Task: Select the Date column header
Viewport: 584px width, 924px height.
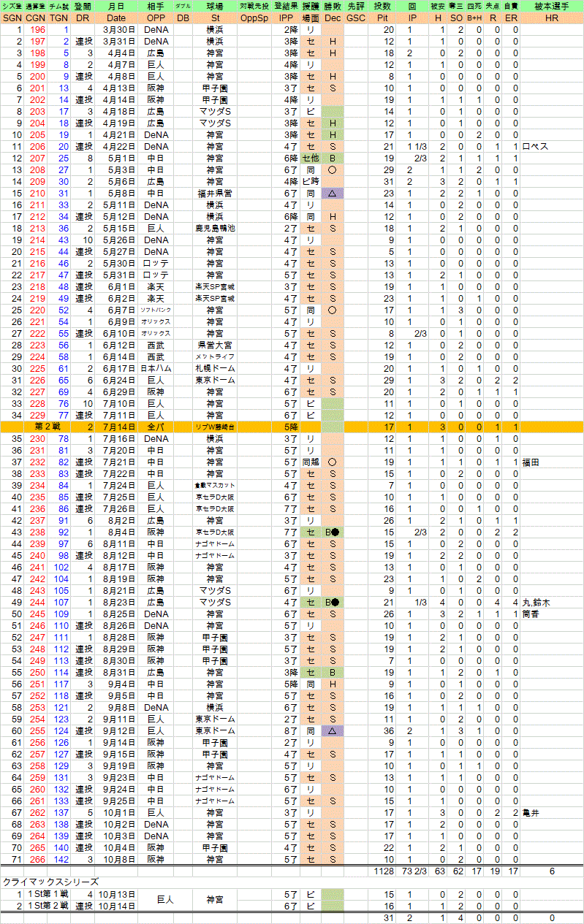Action: (115, 18)
